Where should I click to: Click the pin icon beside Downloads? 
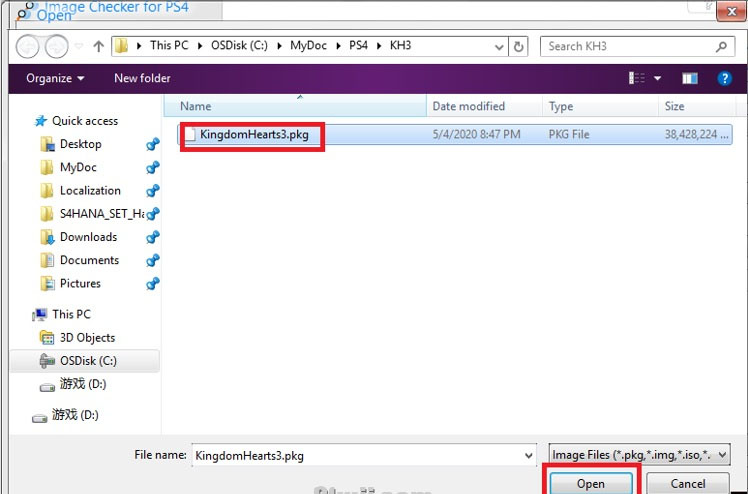[x=153, y=237]
